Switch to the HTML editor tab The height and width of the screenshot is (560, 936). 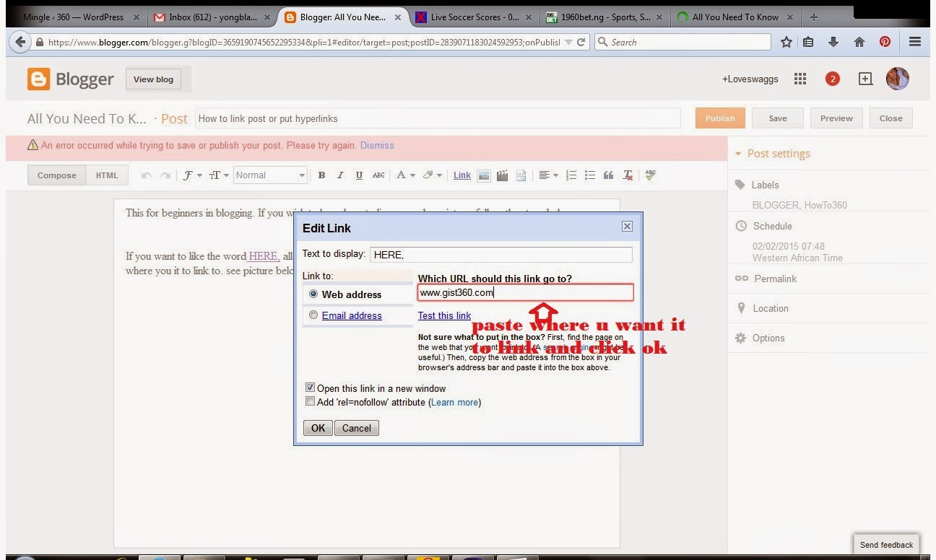point(107,175)
